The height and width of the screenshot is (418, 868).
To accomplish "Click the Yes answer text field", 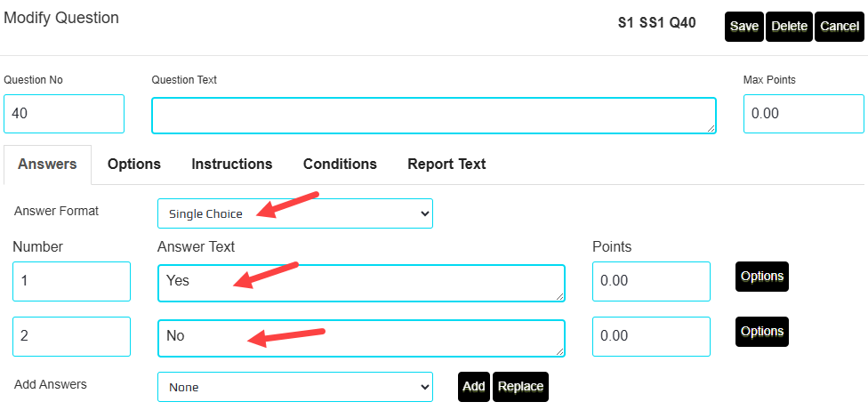I will tap(360, 283).
